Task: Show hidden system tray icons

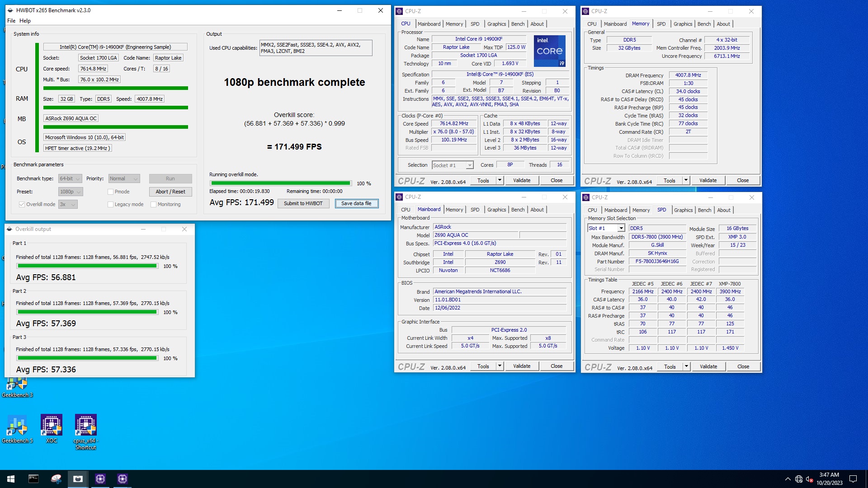Action: [788, 479]
